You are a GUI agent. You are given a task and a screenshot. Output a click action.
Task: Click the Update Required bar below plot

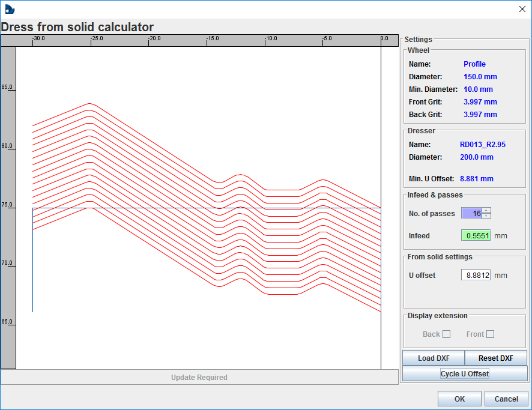tap(199, 378)
